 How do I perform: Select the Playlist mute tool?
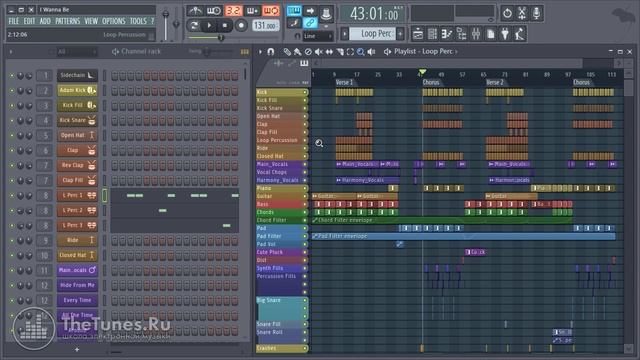[x=318, y=52]
